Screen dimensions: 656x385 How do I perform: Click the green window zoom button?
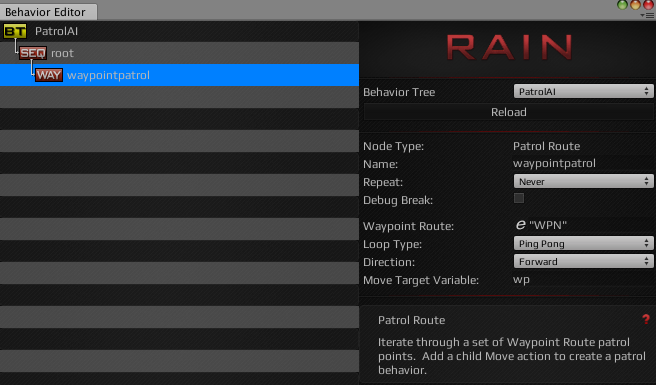pos(622,5)
